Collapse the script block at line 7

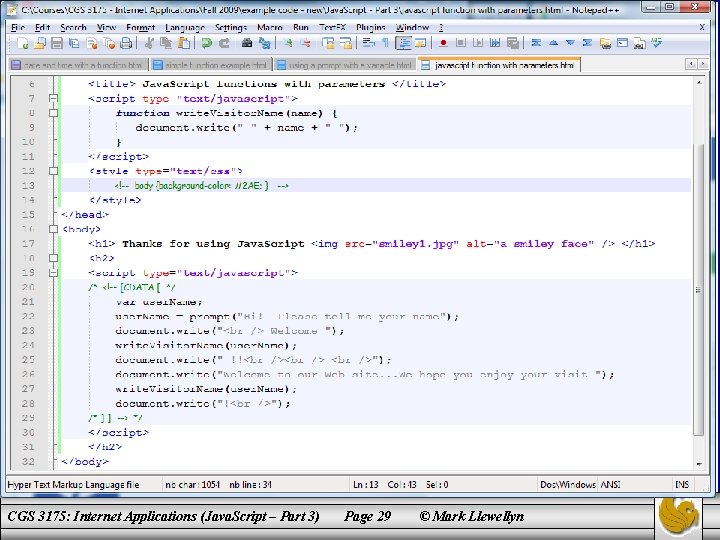53,98
